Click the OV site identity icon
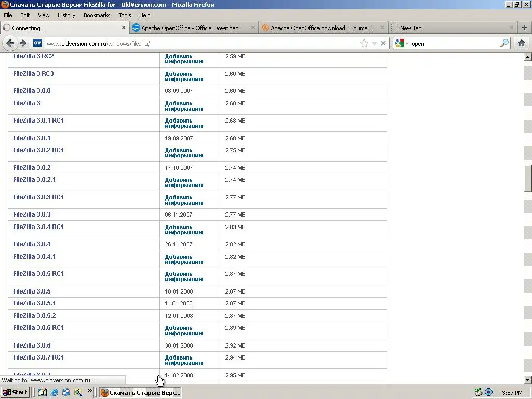The image size is (532, 399). [37, 43]
